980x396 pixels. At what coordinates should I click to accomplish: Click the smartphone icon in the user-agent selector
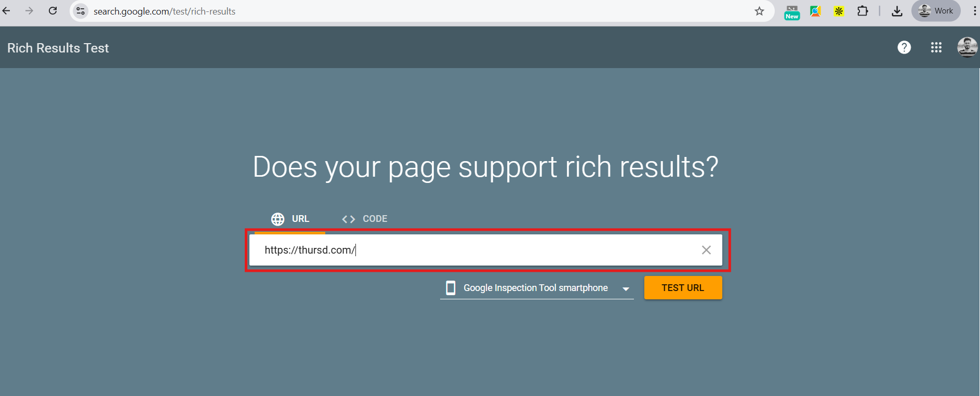(x=450, y=287)
